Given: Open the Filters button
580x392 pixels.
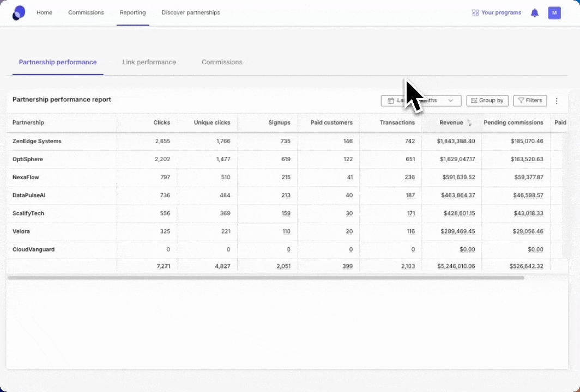Looking at the screenshot, I should (530, 101).
